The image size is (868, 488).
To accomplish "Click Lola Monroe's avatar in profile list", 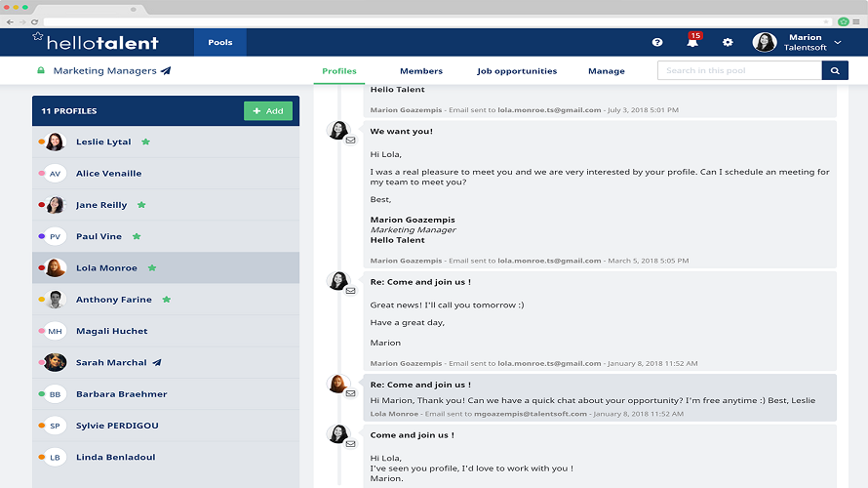I will point(55,268).
